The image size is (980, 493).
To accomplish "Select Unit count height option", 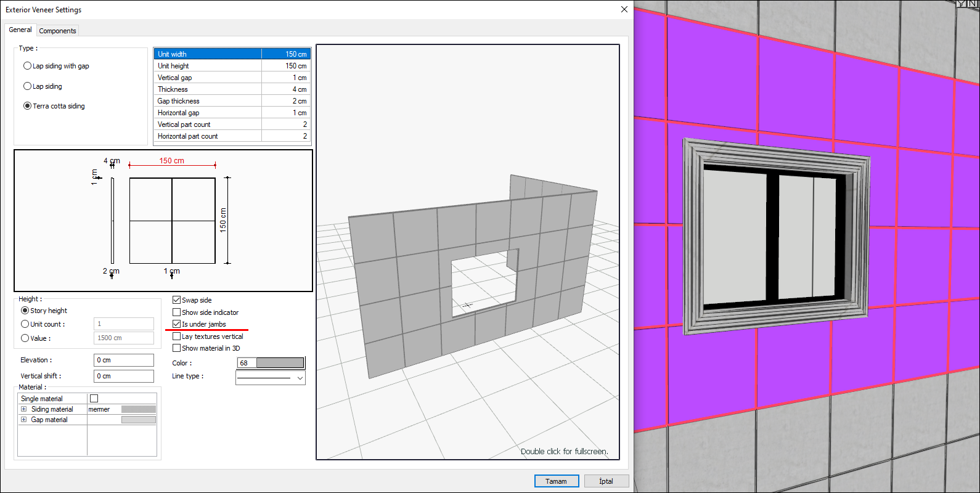I will pyautogui.click(x=25, y=324).
